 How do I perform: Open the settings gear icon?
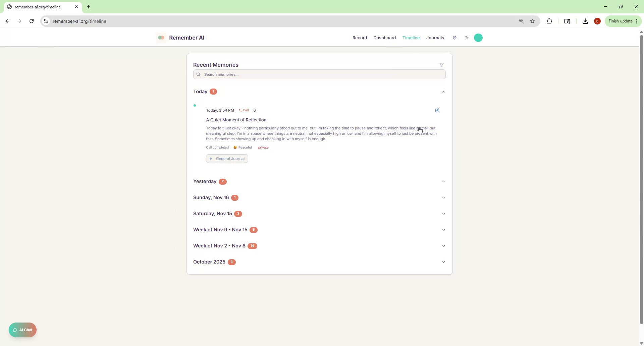click(x=455, y=38)
